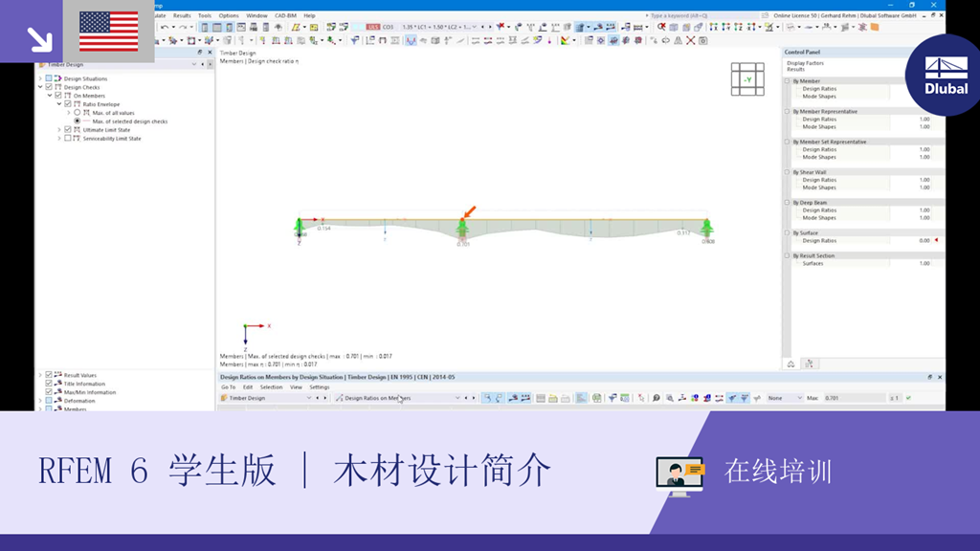Click the next load combination arrow
The width and height of the screenshot is (980, 551).
click(x=490, y=27)
